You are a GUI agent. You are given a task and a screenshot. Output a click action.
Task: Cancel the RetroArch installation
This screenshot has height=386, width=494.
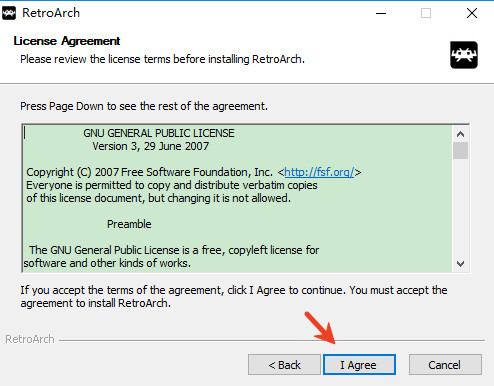(x=445, y=365)
